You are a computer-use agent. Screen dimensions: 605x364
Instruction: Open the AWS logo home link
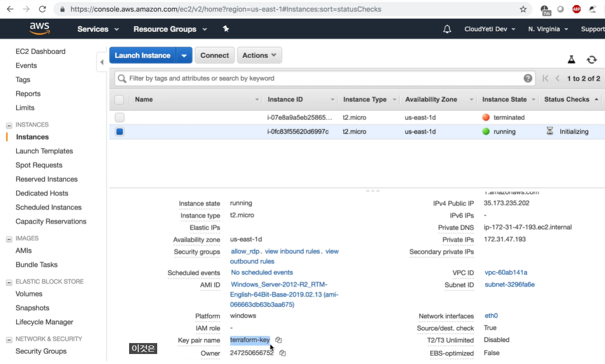[40, 29]
